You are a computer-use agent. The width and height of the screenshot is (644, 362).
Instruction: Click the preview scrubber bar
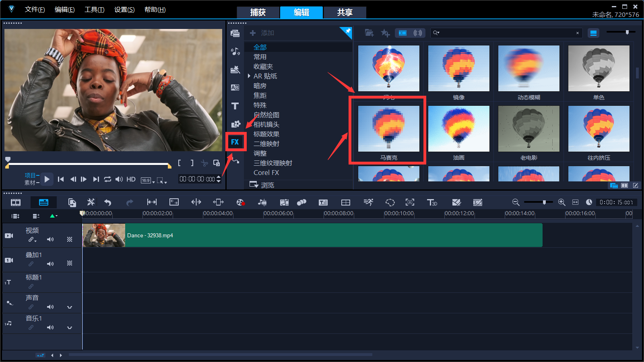[x=89, y=164]
